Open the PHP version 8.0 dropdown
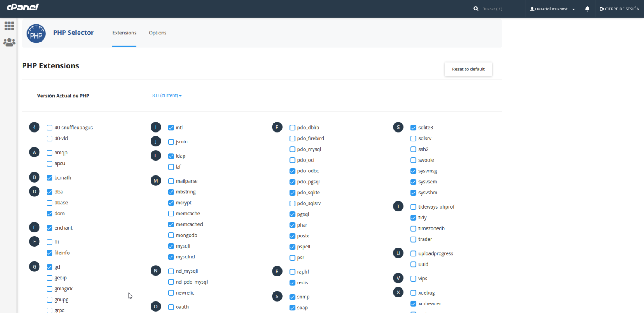644x313 pixels. (x=166, y=96)
